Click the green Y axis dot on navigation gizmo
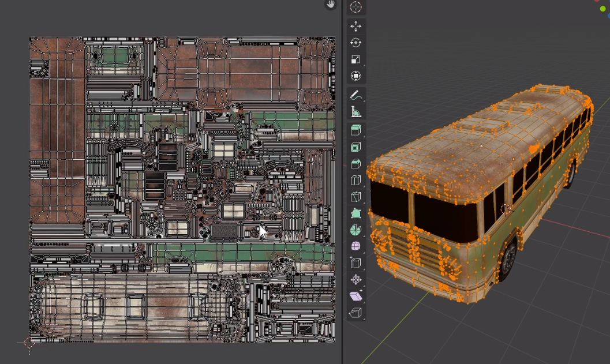 pos(602,9)
